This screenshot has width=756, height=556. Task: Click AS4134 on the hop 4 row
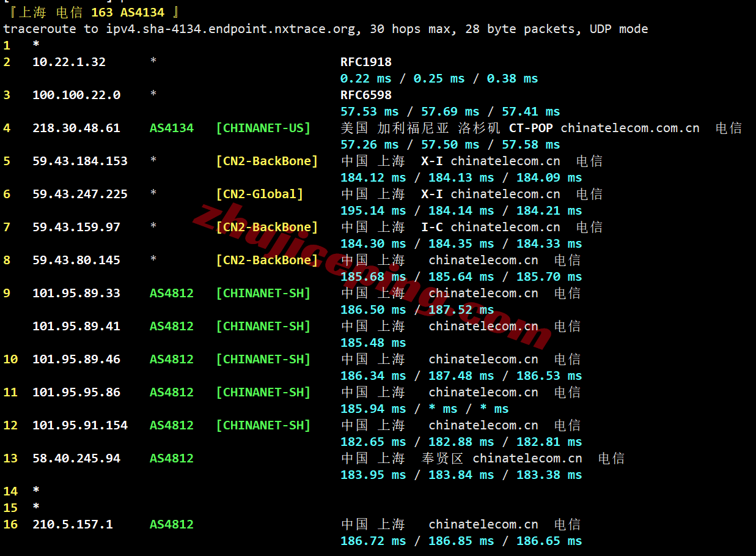tap(172, 128)
